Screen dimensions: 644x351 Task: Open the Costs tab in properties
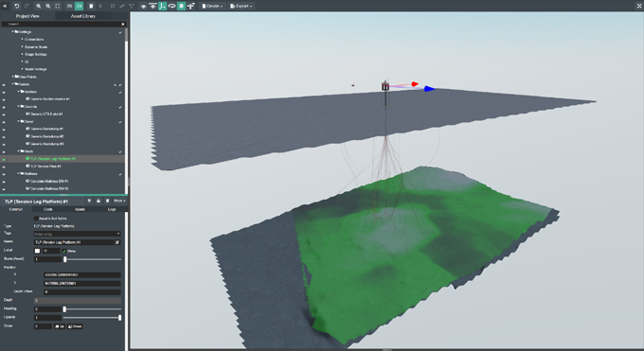click(48, 209)
